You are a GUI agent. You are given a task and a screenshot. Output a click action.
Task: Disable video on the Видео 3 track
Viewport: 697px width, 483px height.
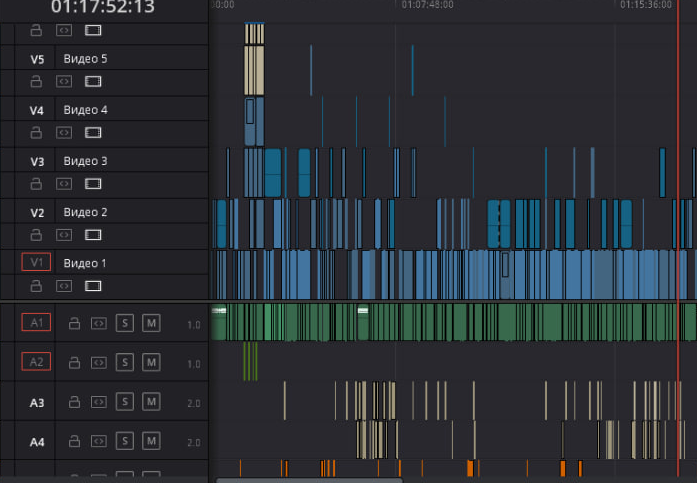tap(93, 184)
